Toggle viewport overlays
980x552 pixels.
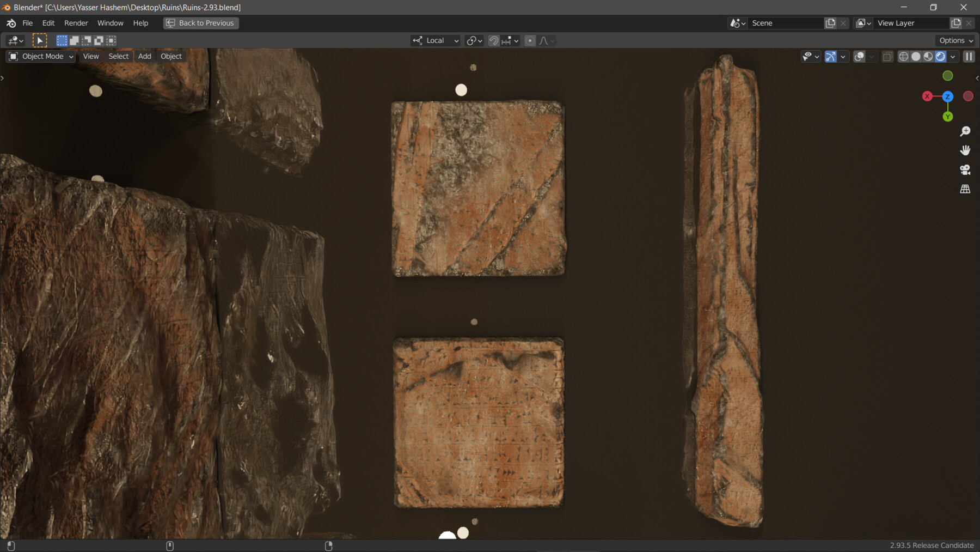tap(859, 56)
